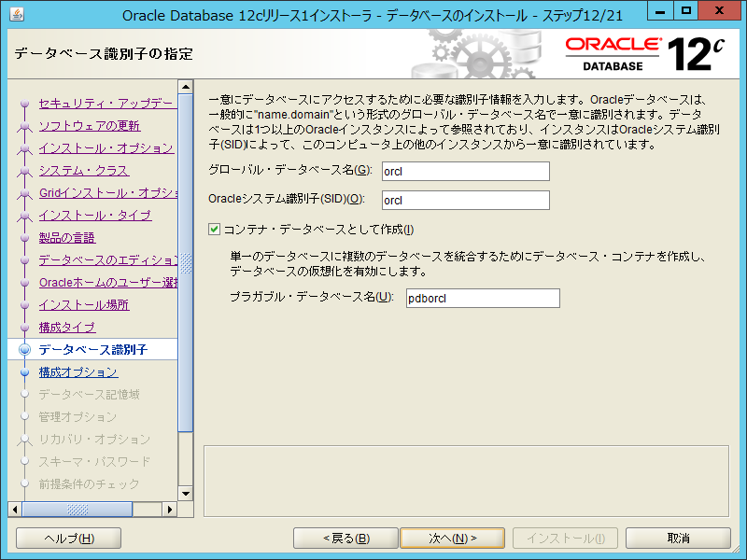Open the セキュリティ・アップデート step link
747x560 pixels.
coord(106,104)
